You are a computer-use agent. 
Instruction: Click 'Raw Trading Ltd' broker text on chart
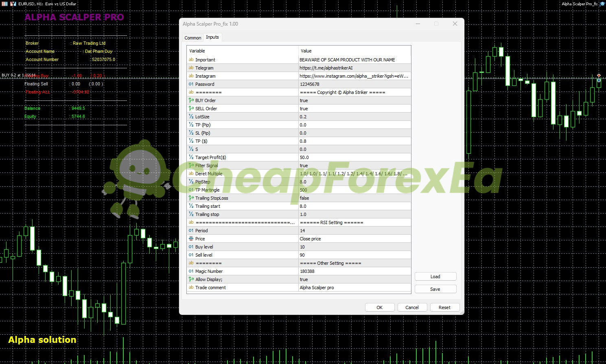tap(89, 43)
